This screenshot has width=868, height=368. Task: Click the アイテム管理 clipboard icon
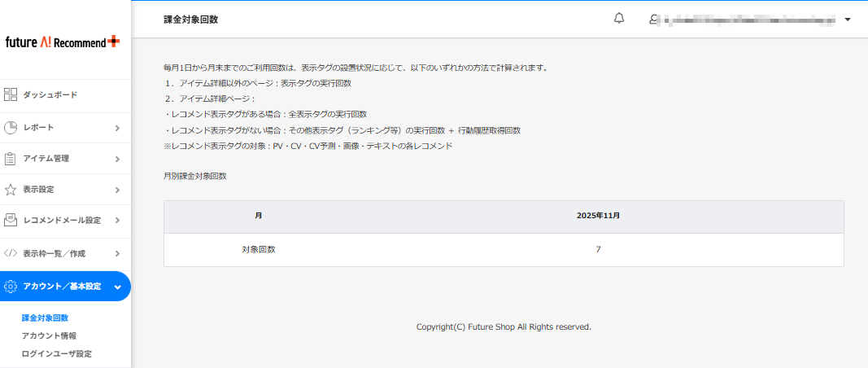(11, 159)
